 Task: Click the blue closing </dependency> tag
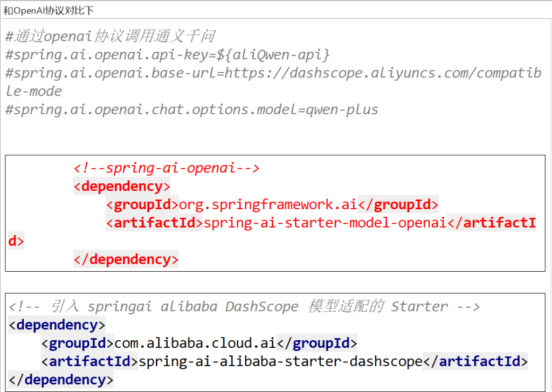[61, 380]
